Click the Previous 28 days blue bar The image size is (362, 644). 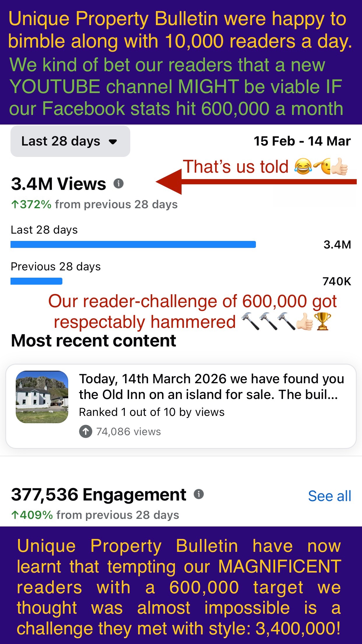(x=36, y=281)
